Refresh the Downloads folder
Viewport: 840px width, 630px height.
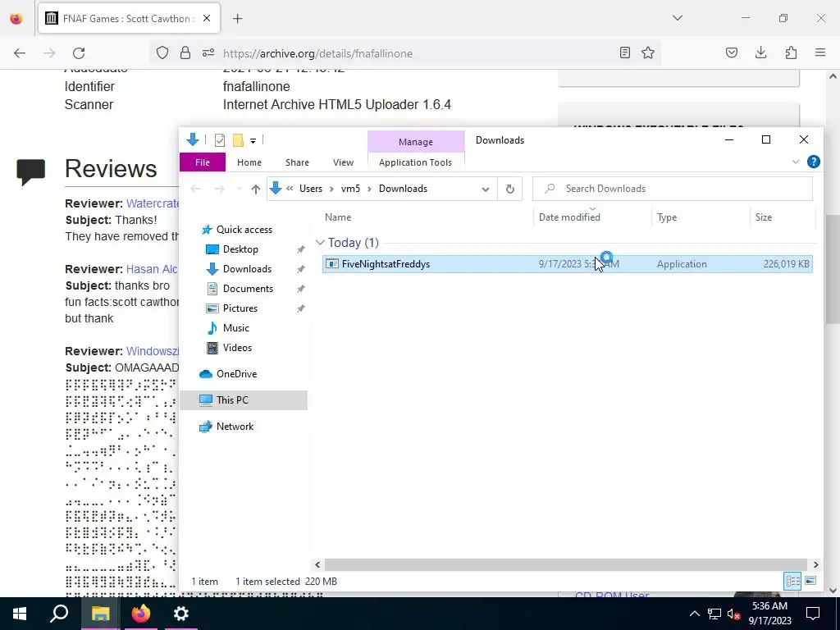coord(510,189)
